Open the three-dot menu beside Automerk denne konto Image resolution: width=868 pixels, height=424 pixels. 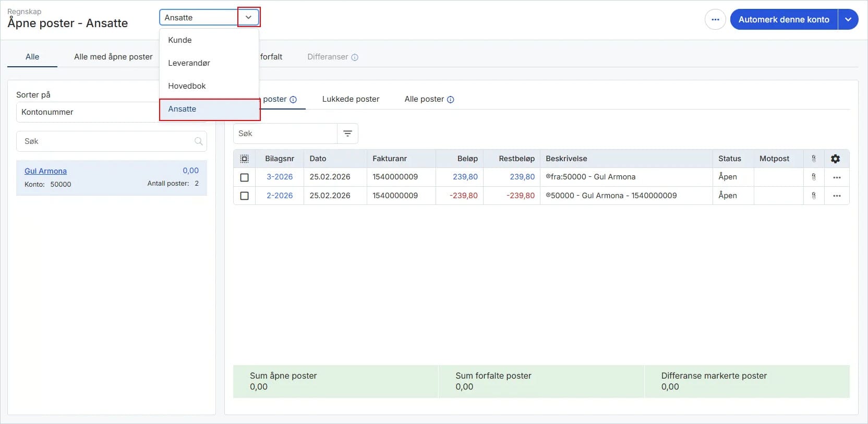tap(715, 19)
